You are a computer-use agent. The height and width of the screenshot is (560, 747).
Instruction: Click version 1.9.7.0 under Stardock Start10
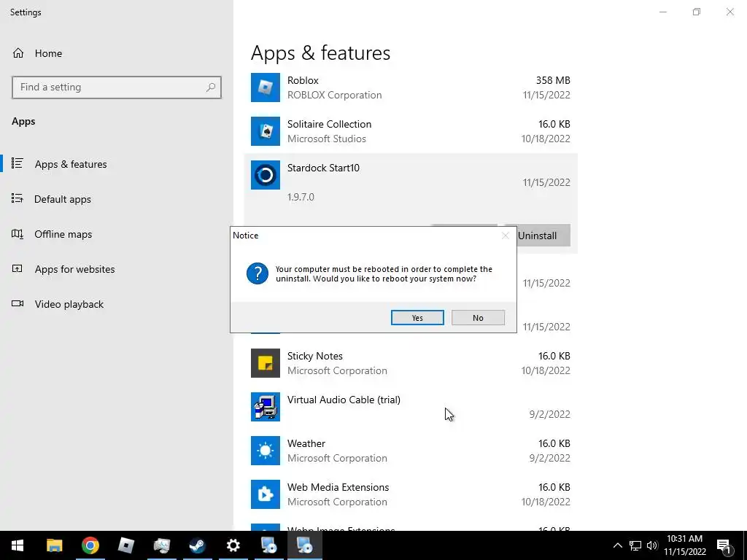pos(301,197)
